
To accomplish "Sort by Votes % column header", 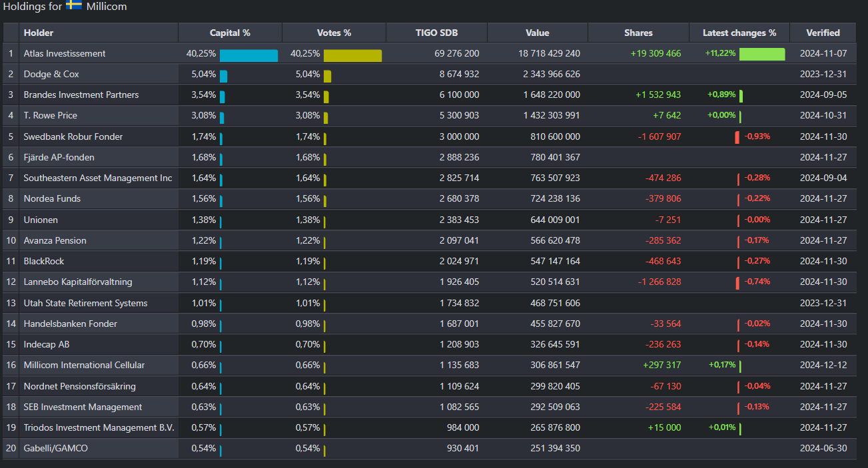I will click(x=334, y=33).
